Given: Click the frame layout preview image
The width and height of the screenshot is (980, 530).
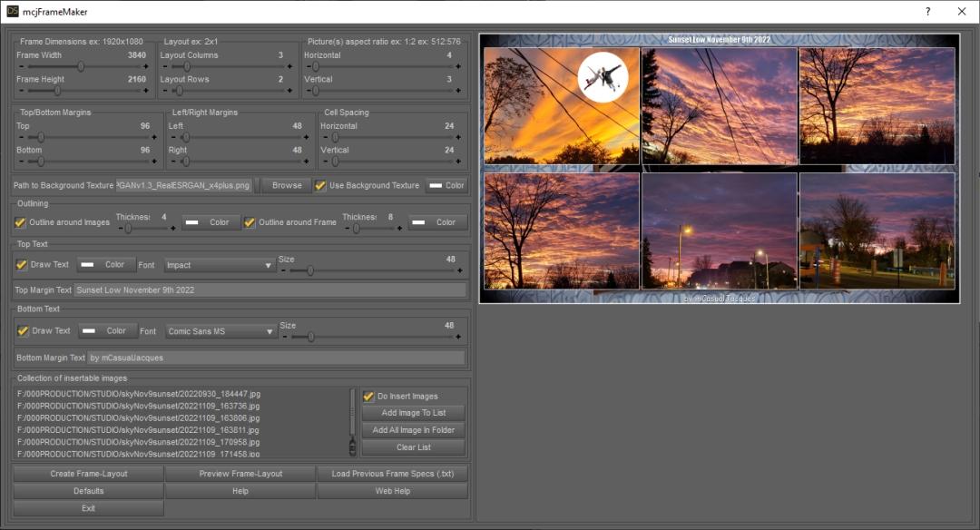Looking at the screenshot, I should coord(720,168).
